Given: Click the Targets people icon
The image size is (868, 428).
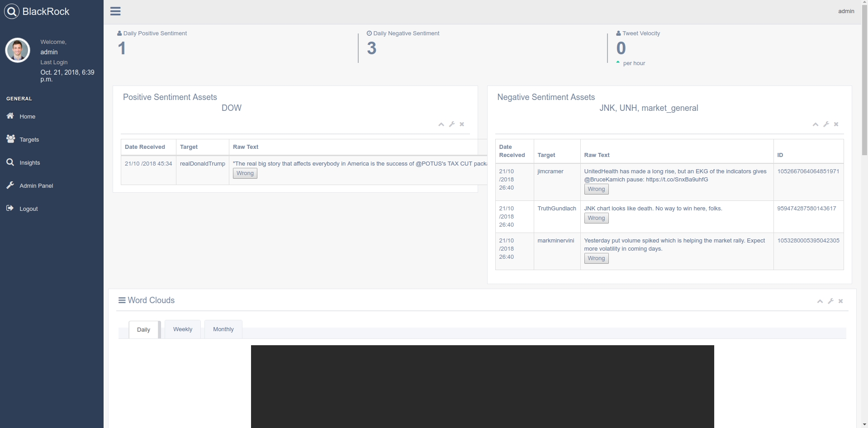Looking at the screenshot, I should 10,139.
